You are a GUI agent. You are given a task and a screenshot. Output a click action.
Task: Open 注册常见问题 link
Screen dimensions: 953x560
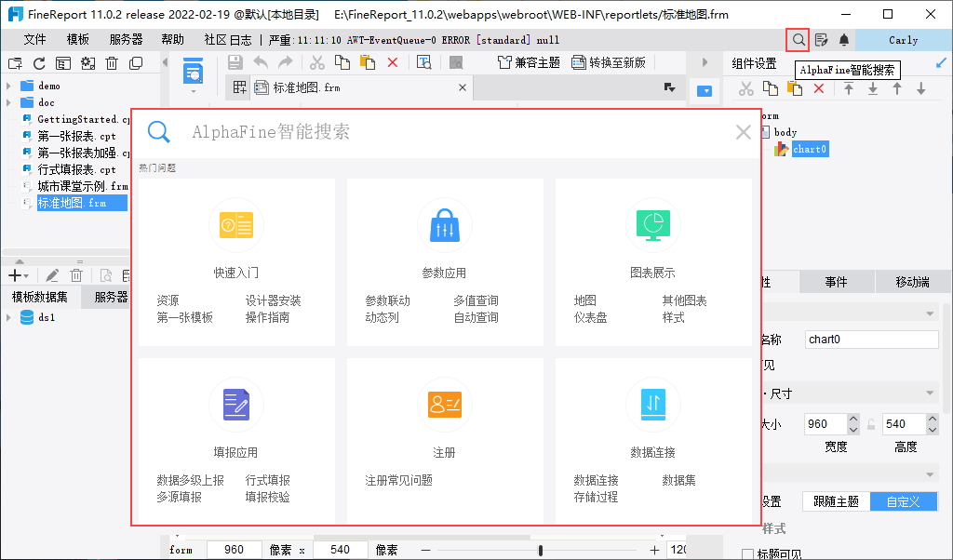(398, 480)
